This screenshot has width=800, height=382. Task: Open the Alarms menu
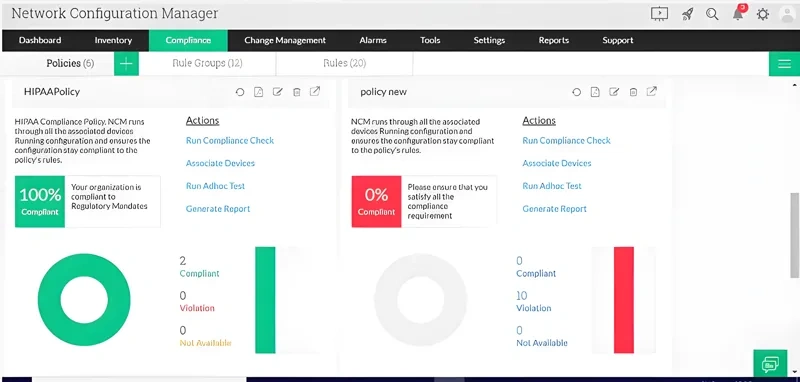click(x=373, y=40)
